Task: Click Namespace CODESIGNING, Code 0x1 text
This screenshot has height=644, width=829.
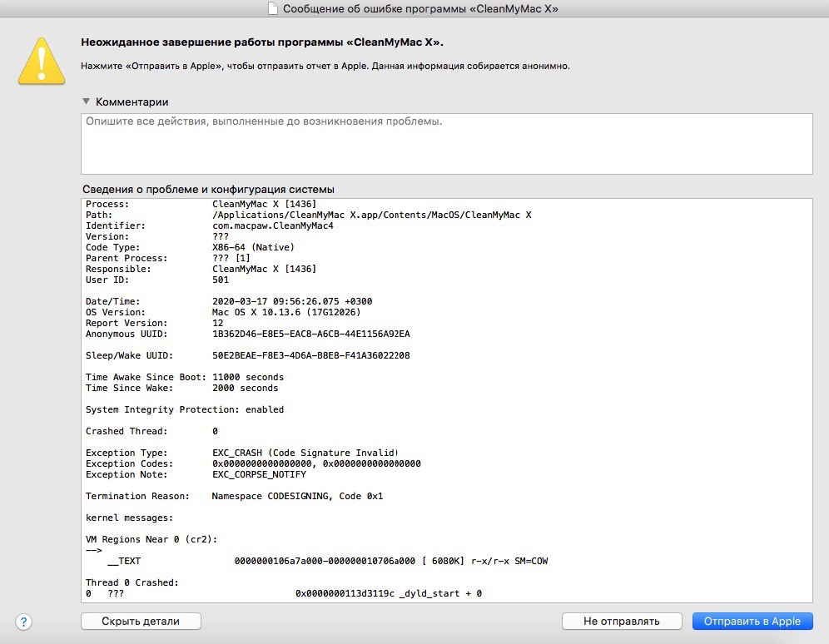Action: click(297, 496)
